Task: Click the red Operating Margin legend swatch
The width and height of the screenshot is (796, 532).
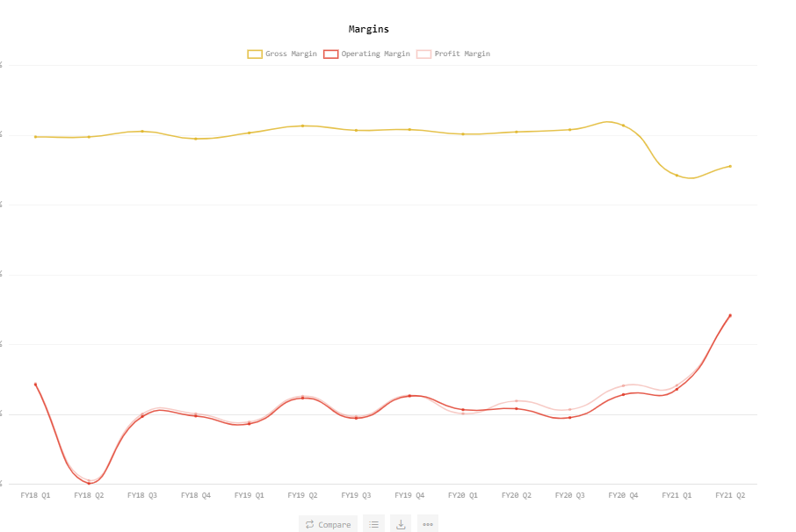Action: (330, 54)
